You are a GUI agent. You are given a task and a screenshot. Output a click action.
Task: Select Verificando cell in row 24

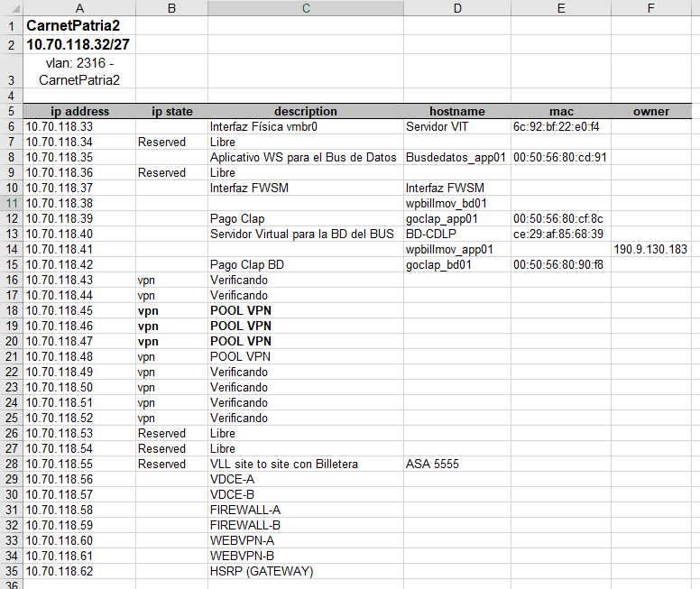306,403
